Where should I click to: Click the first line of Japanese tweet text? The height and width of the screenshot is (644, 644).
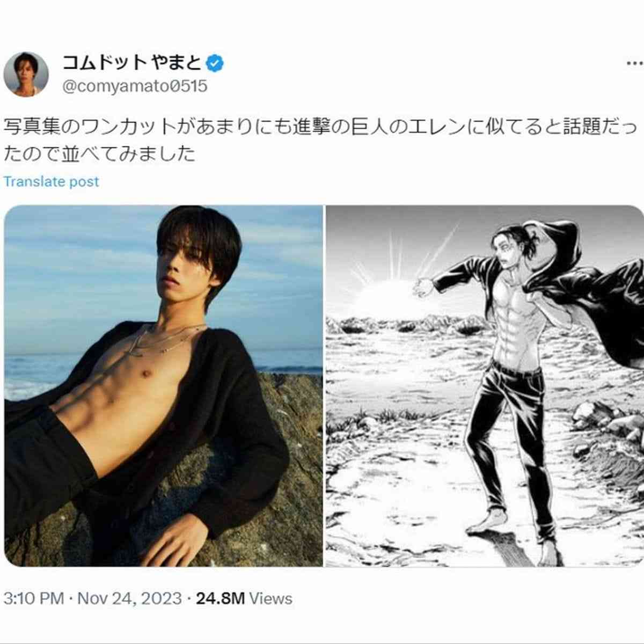[320, 127]
